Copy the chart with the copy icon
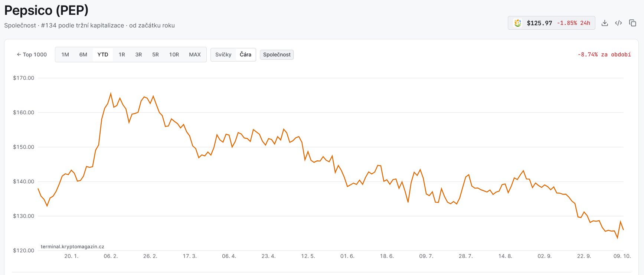The width and height of the screenshot is (644, 275). click(x=632, y=23)
